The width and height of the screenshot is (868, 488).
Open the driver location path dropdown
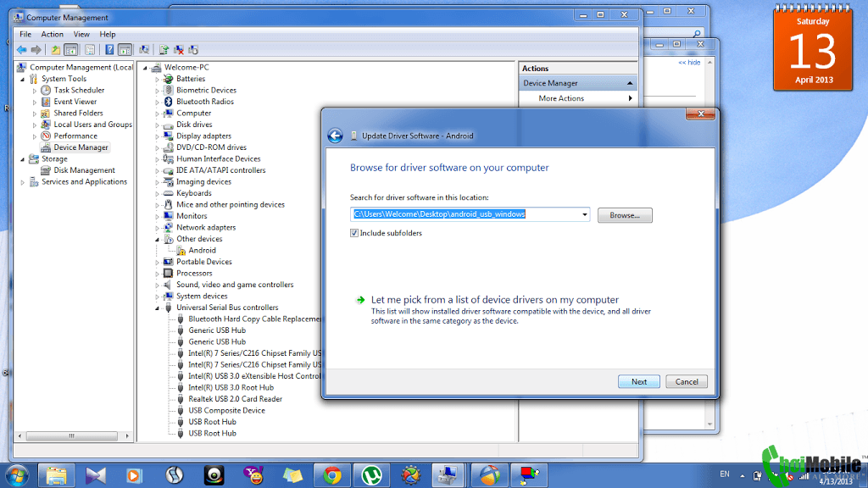pos(585,215)
